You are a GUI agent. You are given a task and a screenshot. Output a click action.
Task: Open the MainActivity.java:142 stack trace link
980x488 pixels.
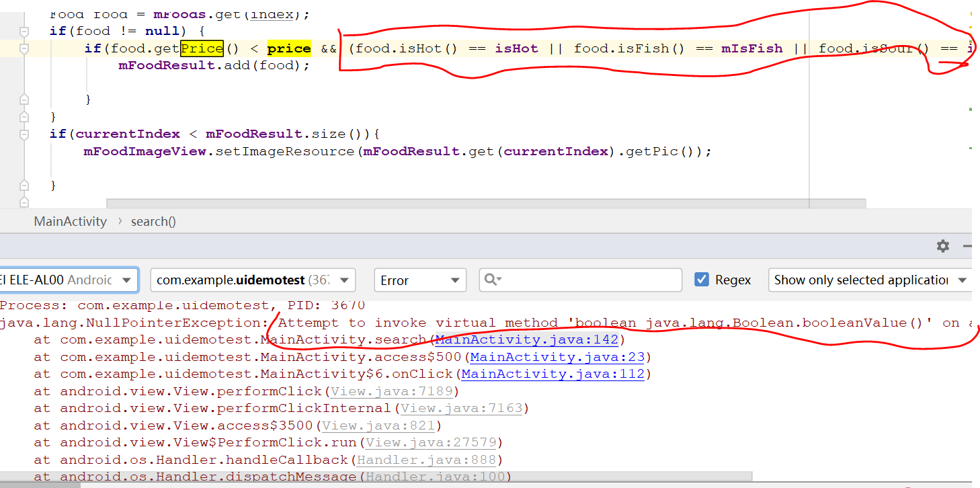(x=526, y=339)
